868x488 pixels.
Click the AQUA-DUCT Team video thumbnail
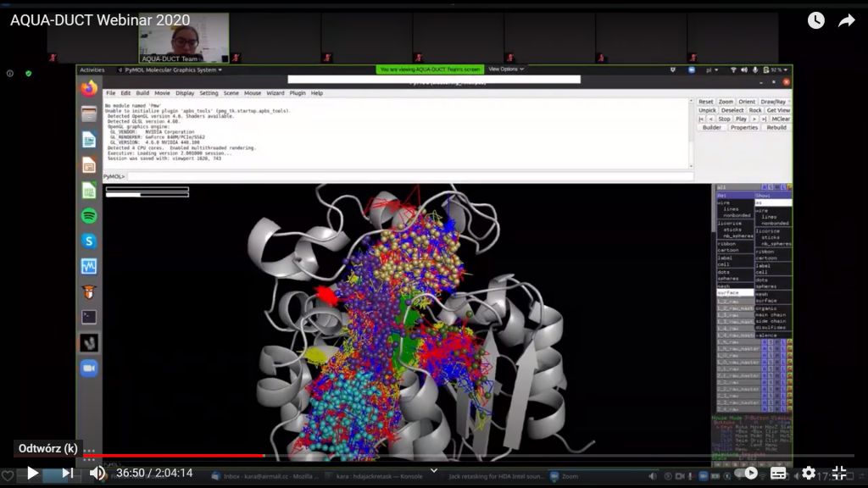184,37
